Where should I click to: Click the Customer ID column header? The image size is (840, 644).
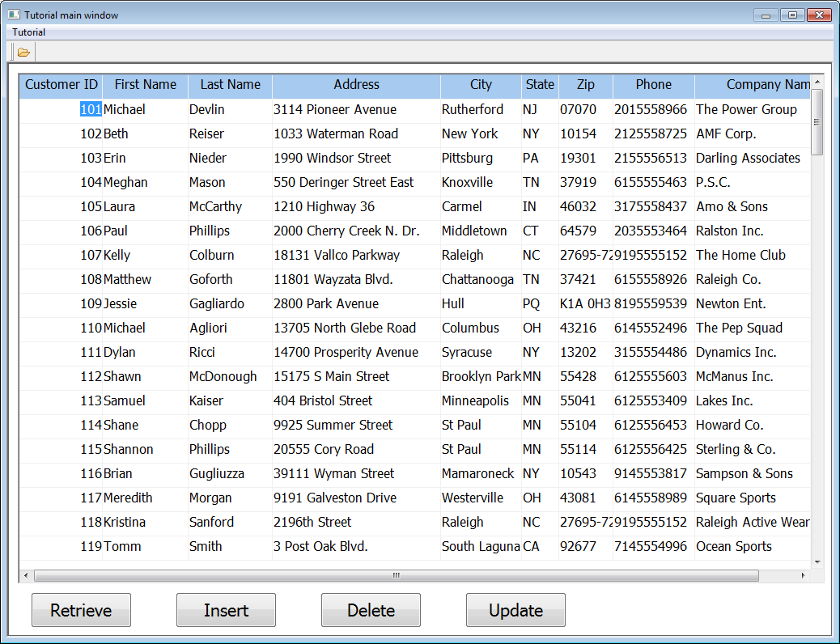pyautogui.click(x=61, y=85)
